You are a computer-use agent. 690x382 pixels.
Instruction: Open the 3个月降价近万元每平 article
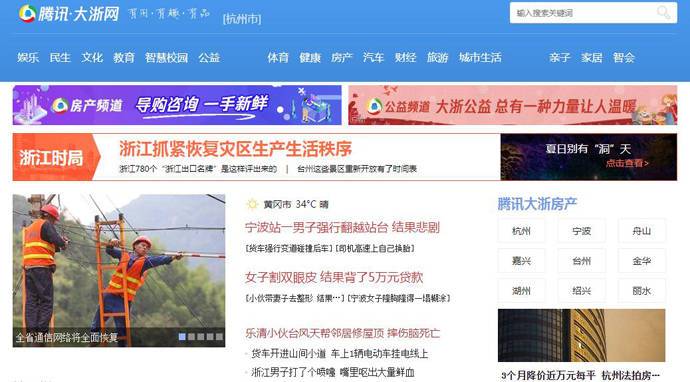pyautogui.click(x=580, y=375)
